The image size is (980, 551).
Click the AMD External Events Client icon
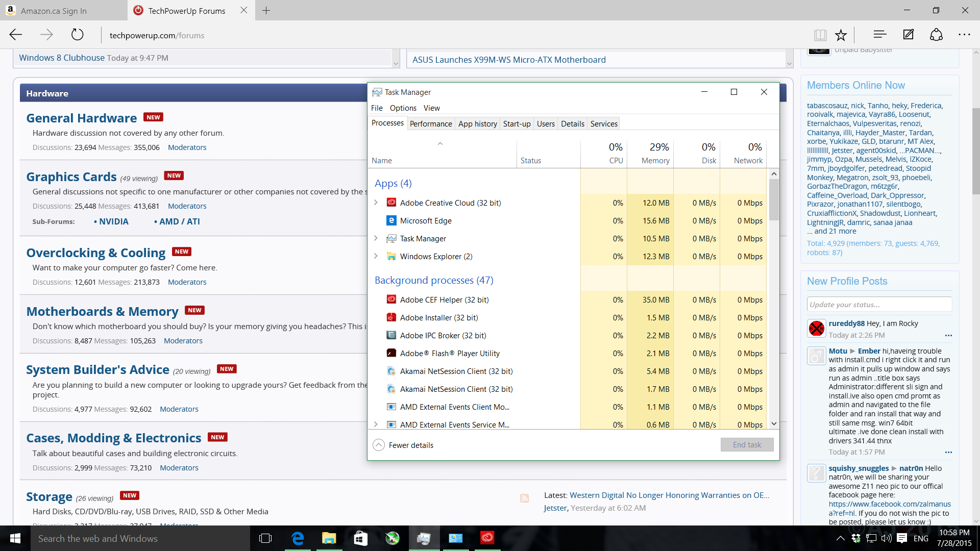coord(391,407)
